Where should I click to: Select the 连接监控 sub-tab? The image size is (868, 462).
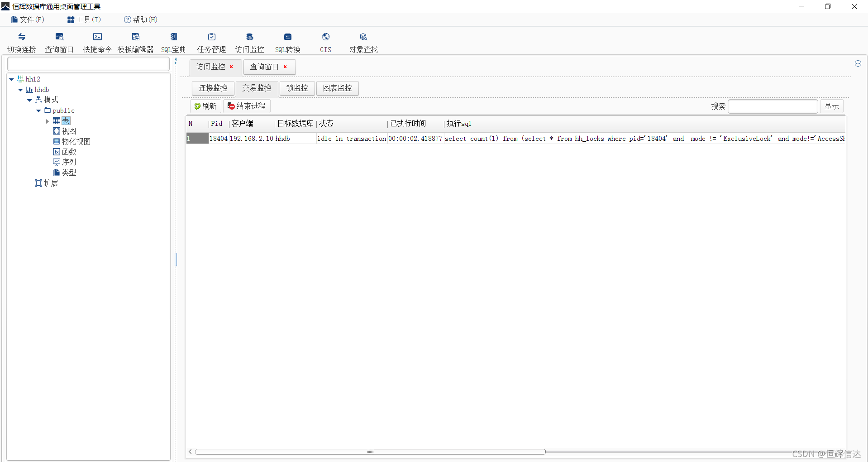(x=213, y=88)
